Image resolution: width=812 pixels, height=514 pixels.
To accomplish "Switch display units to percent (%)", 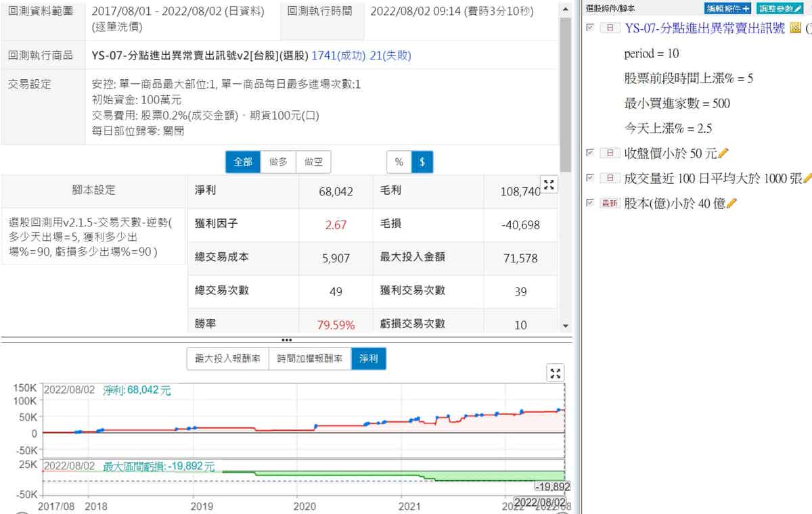I will pyautogui.click(x=399, y=162).
